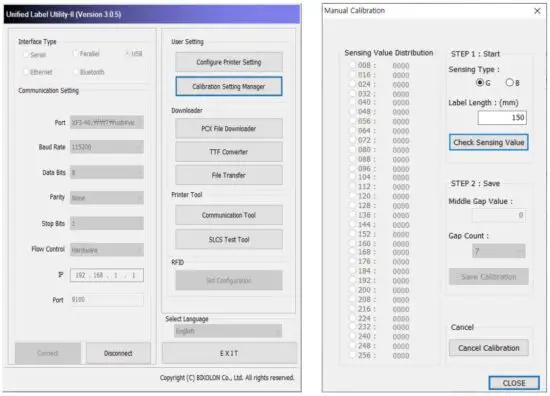
Task: Launch PCX File Downloader
Action: pyautogui.click(x=229, y=128)
